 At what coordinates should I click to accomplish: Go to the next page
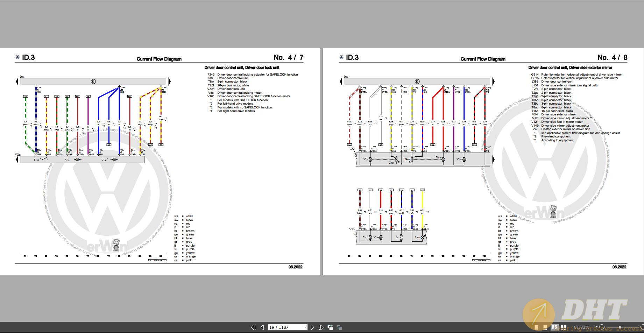click(x=312, y=327)
